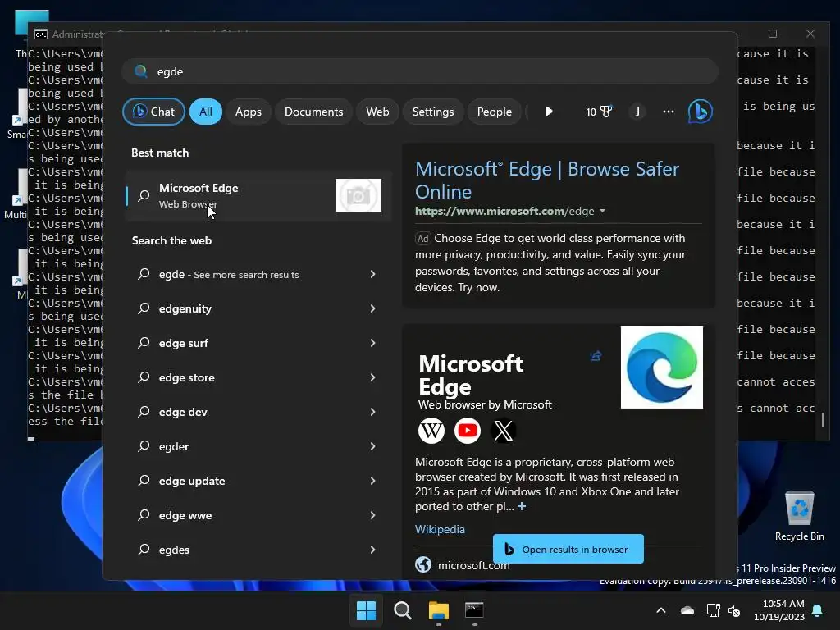Show hidden tray icons chevron
The width and height of the screenshot is (840, 630).
coord(661,610)
